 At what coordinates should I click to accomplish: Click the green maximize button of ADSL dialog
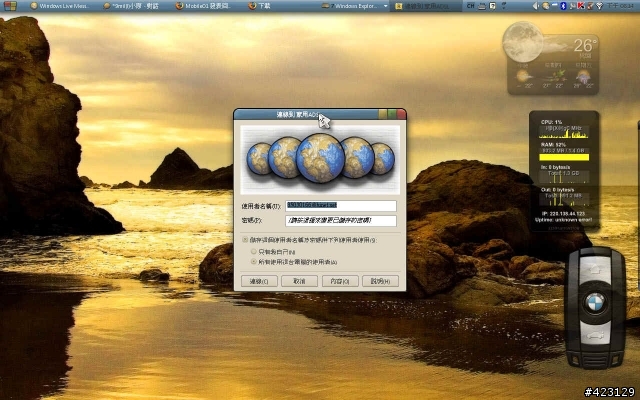392,114
